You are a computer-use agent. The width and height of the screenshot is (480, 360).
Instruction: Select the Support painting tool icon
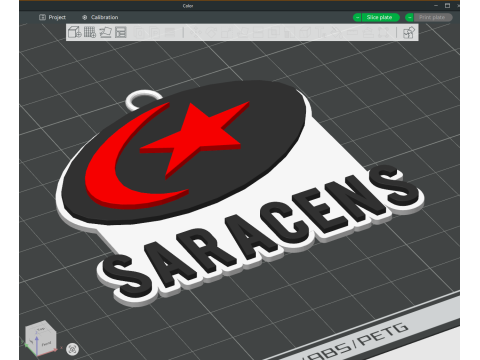point(289,33)
